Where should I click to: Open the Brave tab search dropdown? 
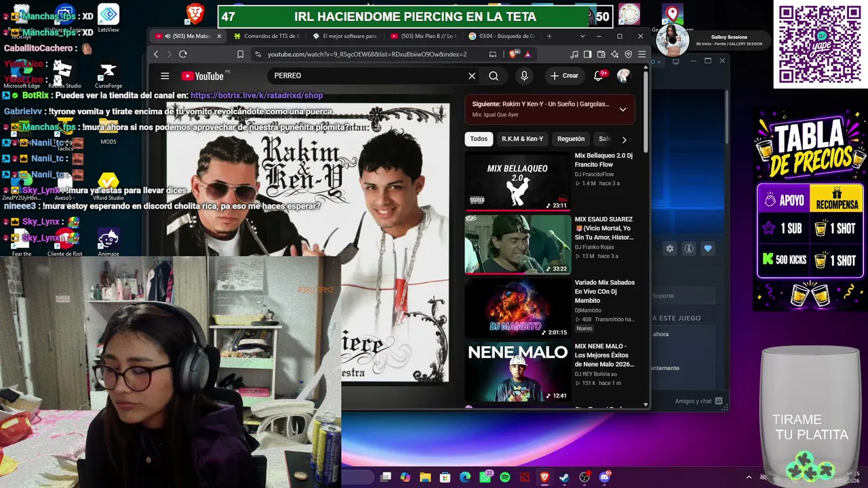point(582,36)
